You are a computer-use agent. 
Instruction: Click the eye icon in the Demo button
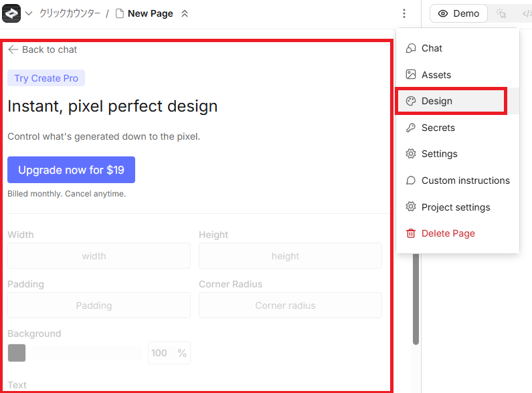(x=443, y=13)
